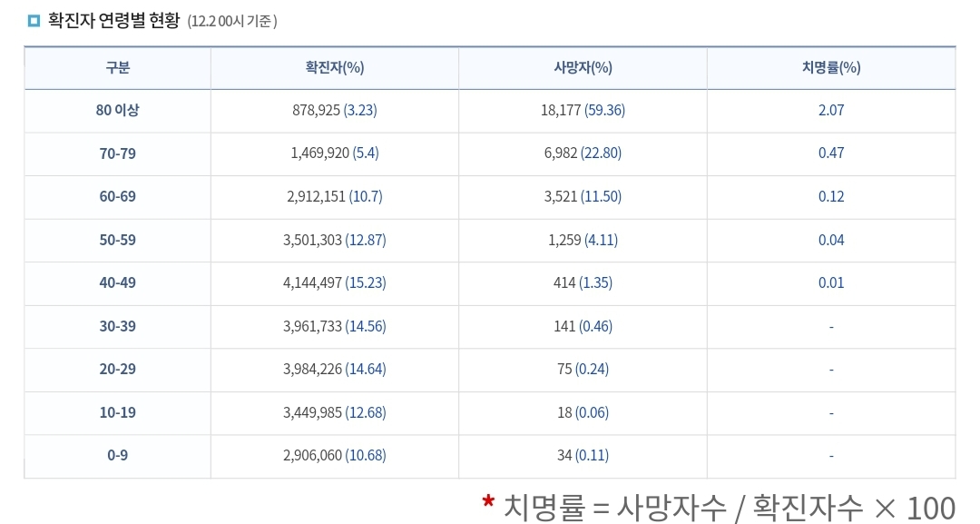Select the 20-29 row label
980x524 pixels.
(x=117, y=369)
